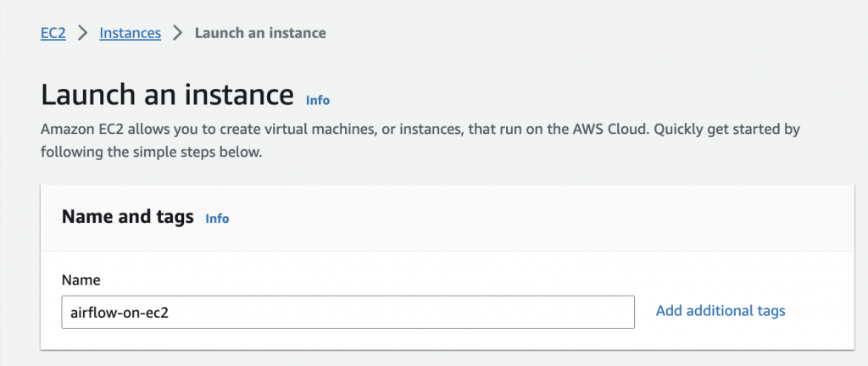Viewport: 868px width, 366px height.
Task: Click the large "Launch an instance" page heading
Action: pyautogui.click(x=167, y=94)
